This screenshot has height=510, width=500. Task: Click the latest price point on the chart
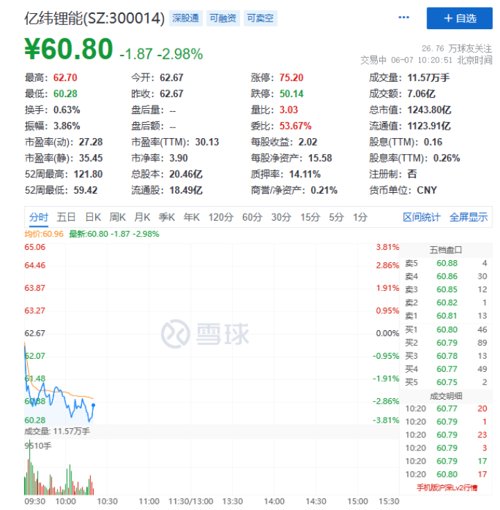coord(93,405)
